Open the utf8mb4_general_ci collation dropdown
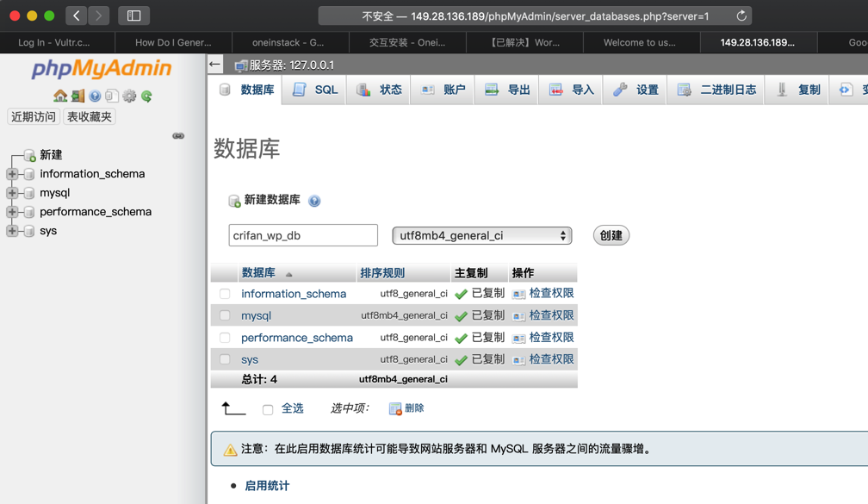Image resolution: width=868 pixels, height=504 pixels. click(x=482, y=235)
